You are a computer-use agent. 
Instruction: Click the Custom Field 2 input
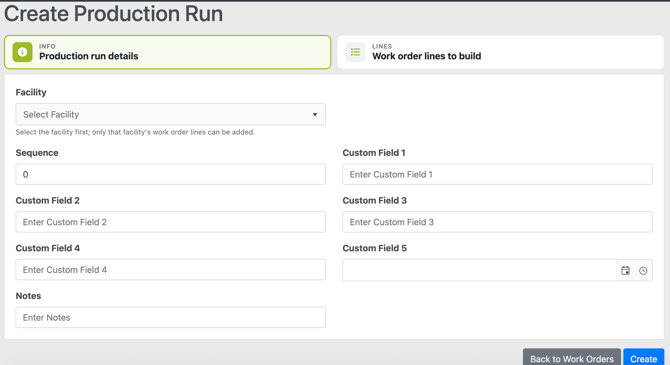coord(170,222)
